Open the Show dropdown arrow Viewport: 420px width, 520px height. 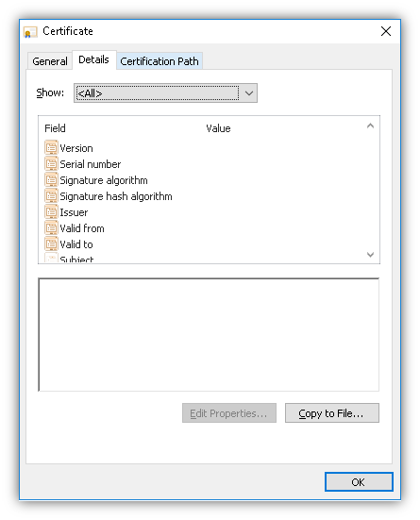tap(249, 93)
